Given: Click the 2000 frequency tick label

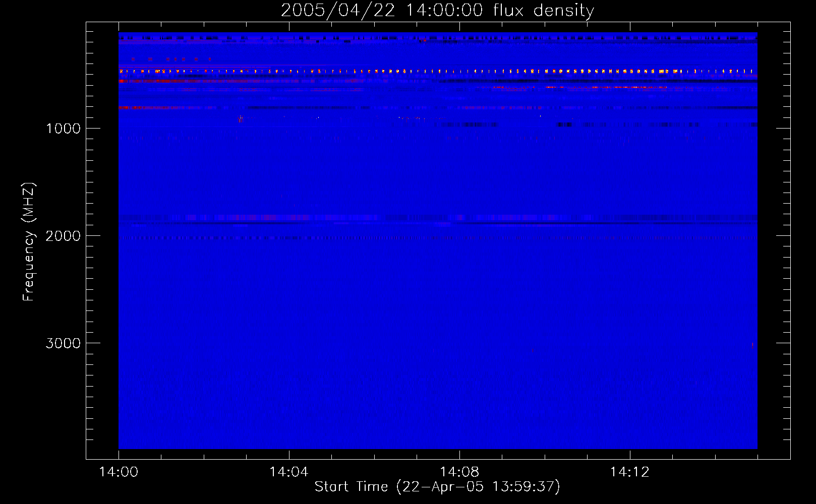Looking at the screenshot, I should pyautogui.click(x=63, y=236).
